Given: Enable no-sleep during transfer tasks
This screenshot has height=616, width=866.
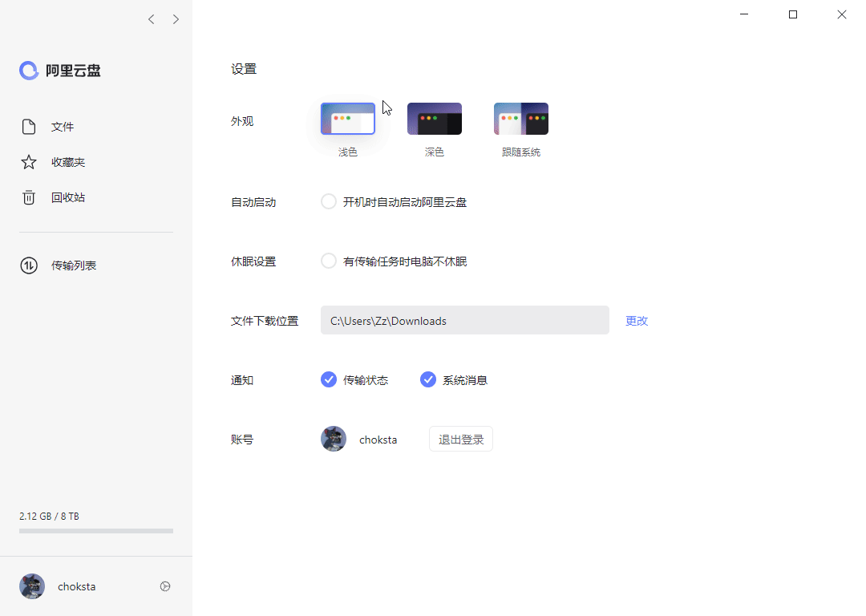Looking at the screenshot, I should 329,261.
